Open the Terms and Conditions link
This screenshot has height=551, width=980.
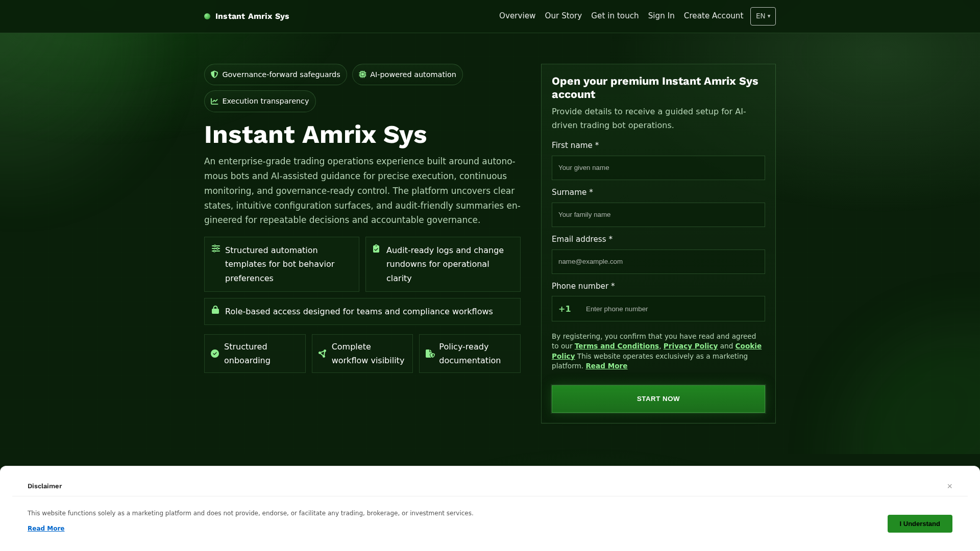[x=617, y=346]
